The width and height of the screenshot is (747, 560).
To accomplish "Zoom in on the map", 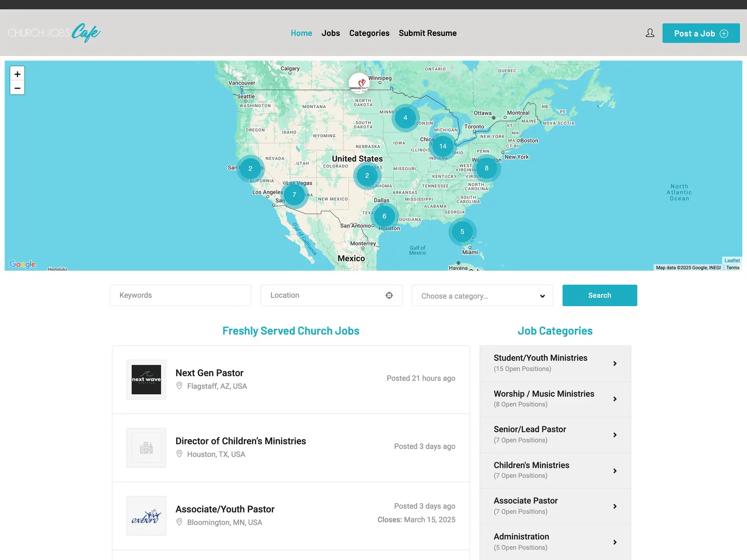I will click(17, 74).
